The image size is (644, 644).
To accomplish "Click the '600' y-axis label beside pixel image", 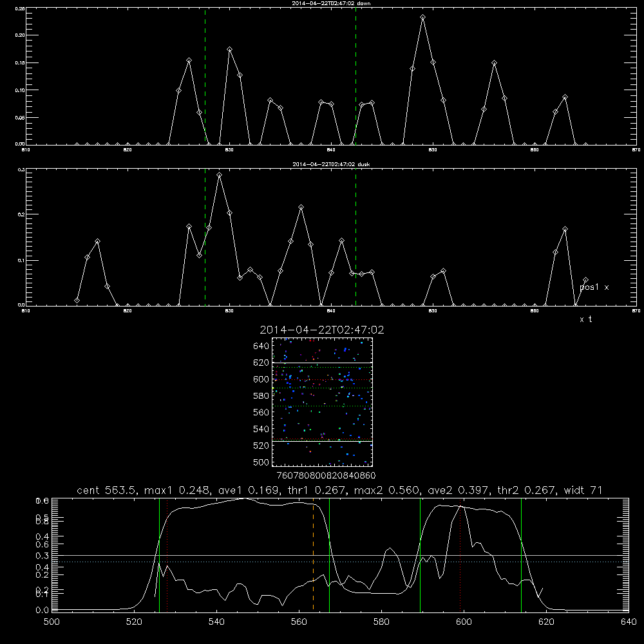I will point(261,379).
